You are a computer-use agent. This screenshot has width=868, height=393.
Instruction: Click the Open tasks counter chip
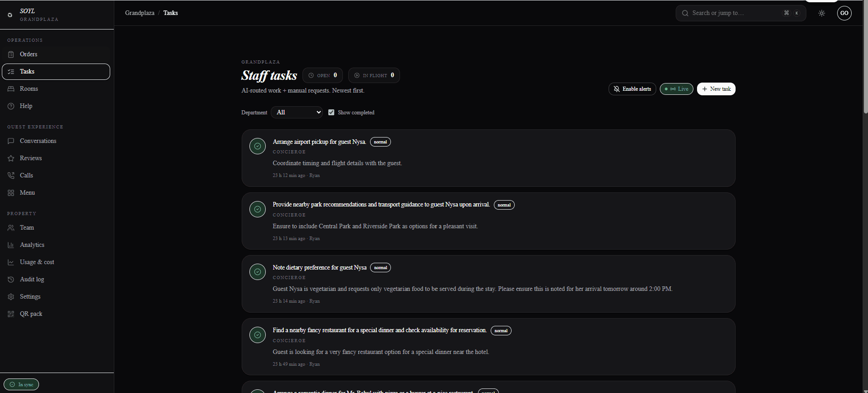[x=322, y=75]
